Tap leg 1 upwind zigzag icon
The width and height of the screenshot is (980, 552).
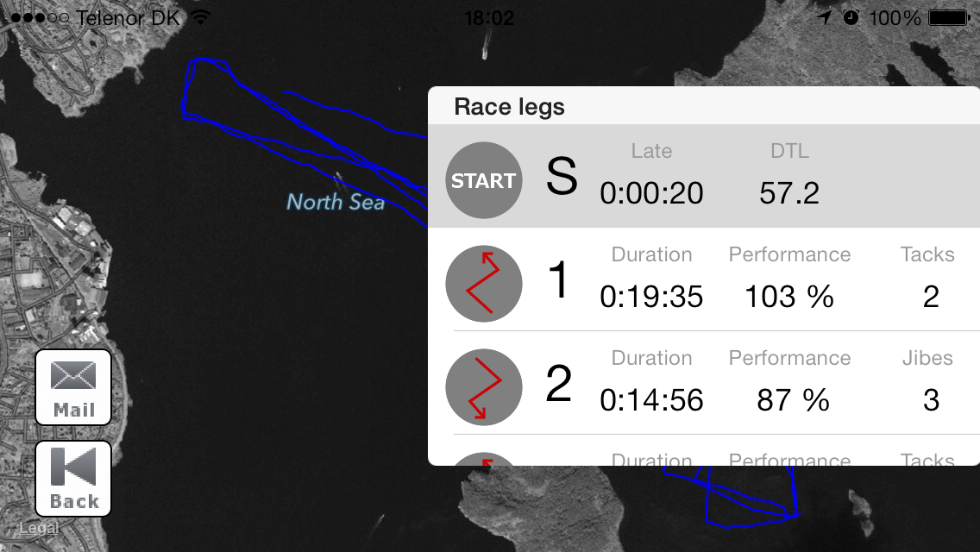point(484,284)
